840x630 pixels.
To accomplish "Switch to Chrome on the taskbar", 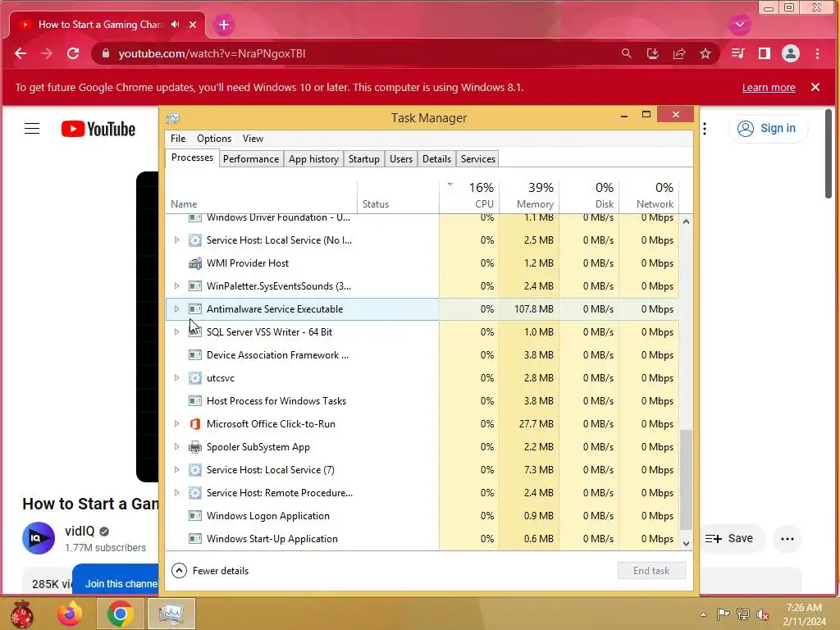I will (x=120, y=614).
